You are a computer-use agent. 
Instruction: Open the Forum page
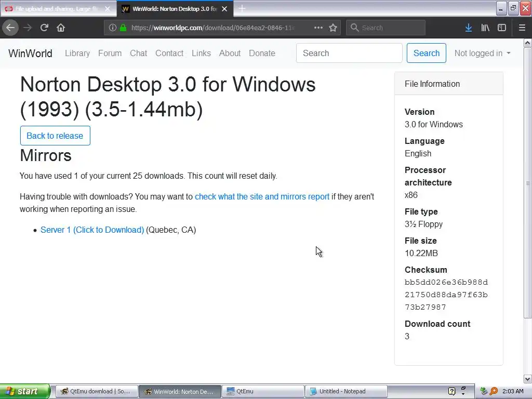click(110, 54)
